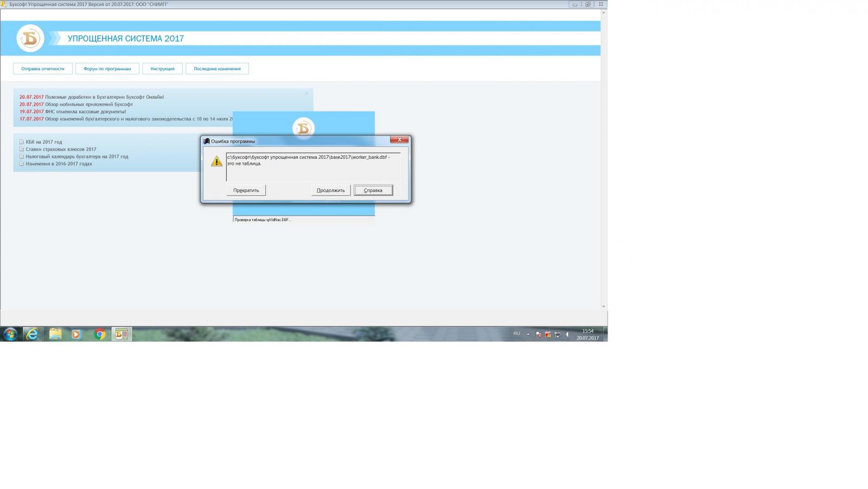
Task: Click the Бухсофт logo in the header
Action: [x=30, y=38]
